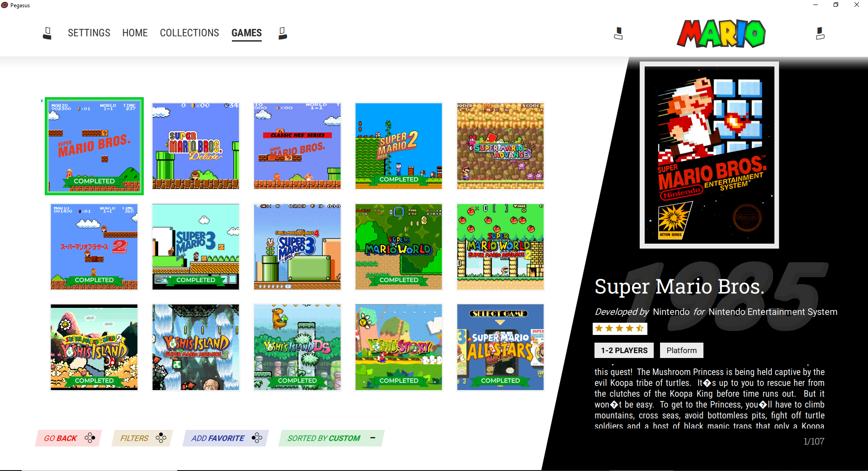Image resolution: width=868 pixels, height=471 pixels.
Task: Click previous collection icon left of Mario logo
Action: tap(618, 33)
